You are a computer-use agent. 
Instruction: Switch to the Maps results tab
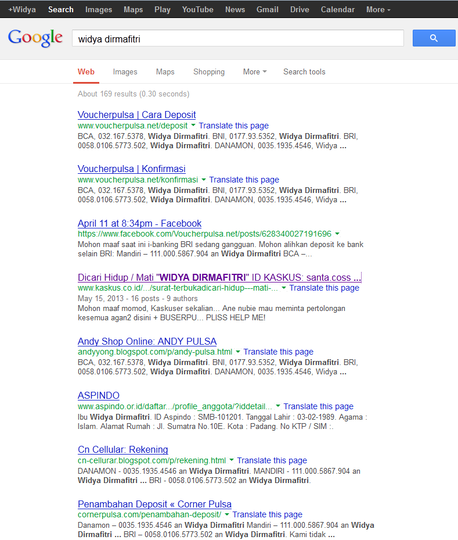click(165, 72)
